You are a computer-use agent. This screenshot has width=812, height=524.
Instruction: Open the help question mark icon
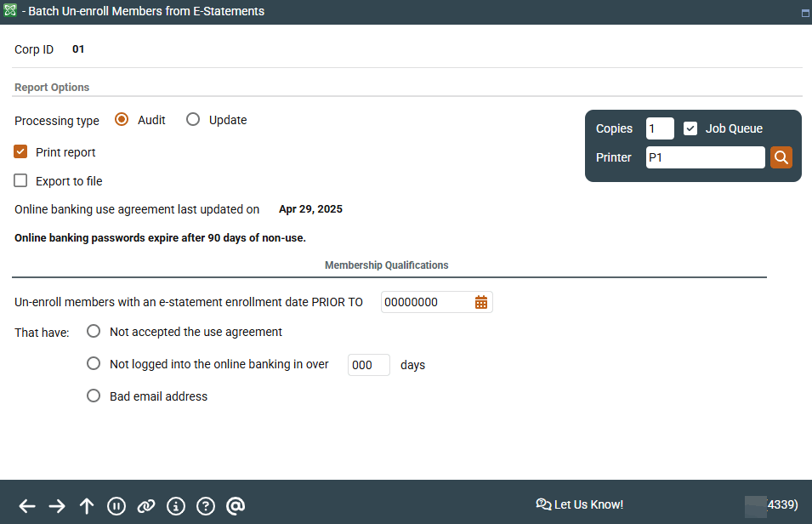(x=206, y=506)
